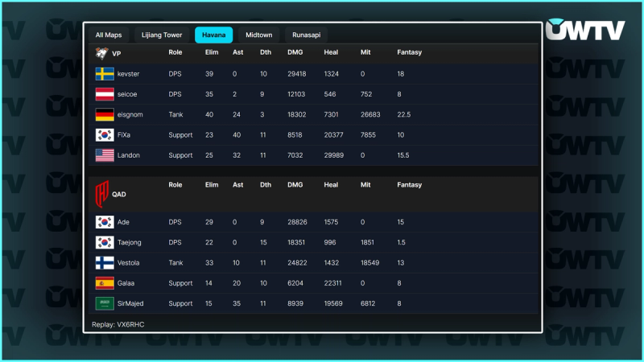Click the OWTV logo in top corner
The image size is (644, 362).
(x=585, y=30)
